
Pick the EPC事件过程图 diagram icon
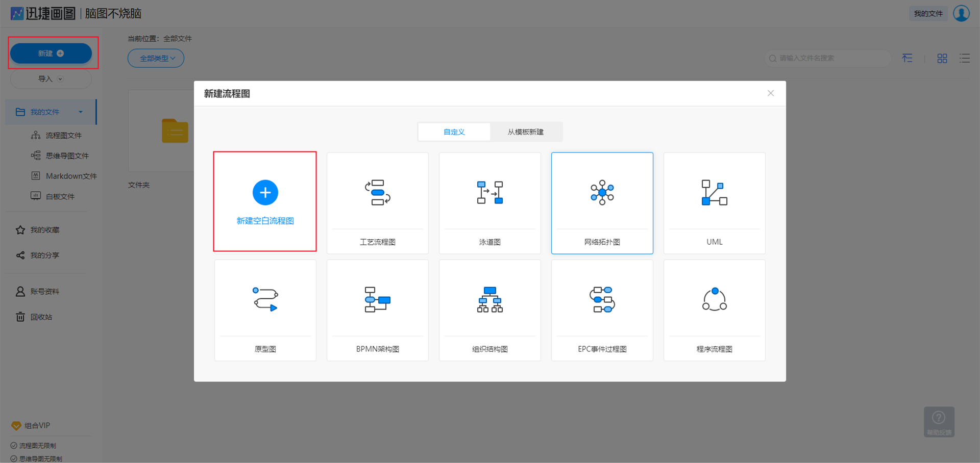click(x=602, y=300)
